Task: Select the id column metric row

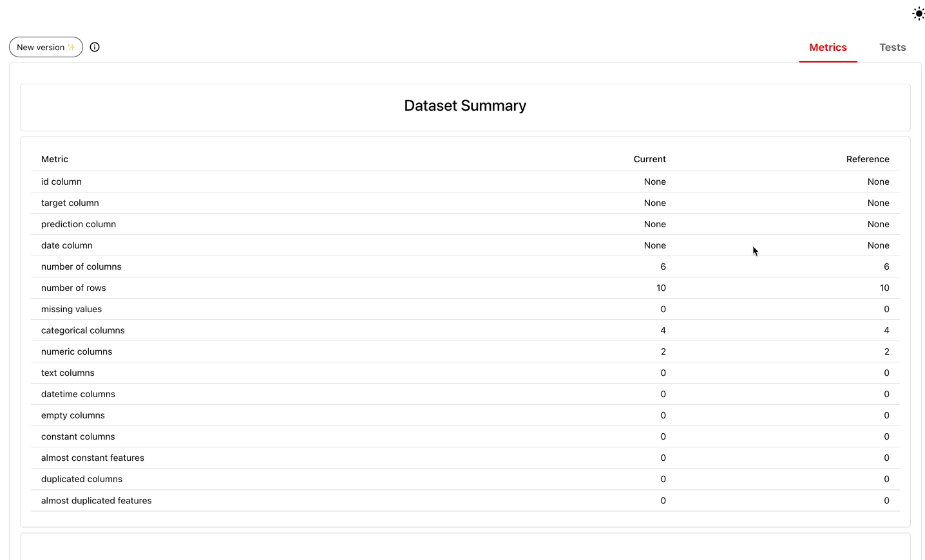Action: coord(61,182)
